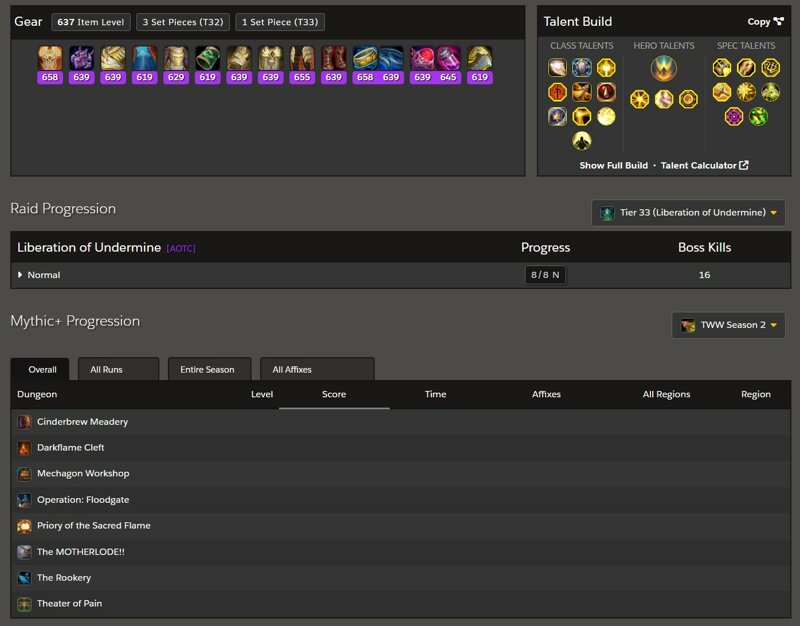Inspect the leg armor icon, item level 655

point(302,58)
